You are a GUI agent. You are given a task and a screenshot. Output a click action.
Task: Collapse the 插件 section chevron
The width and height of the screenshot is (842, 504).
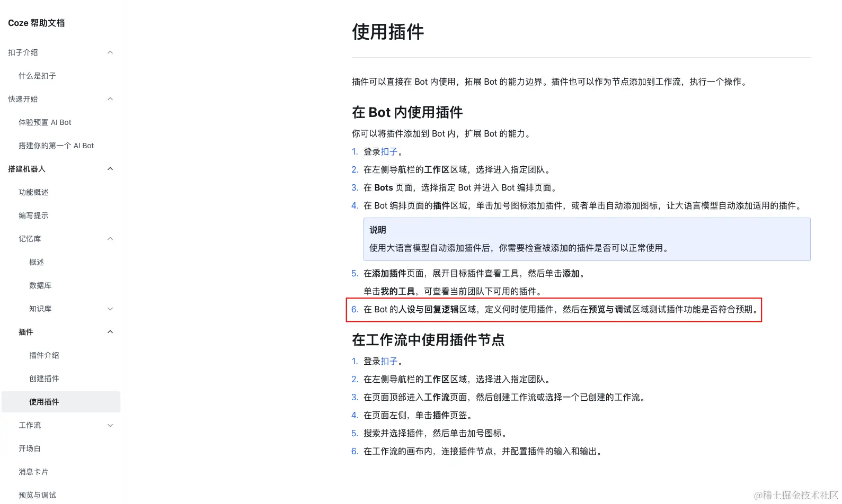click(x=110, y=332)
